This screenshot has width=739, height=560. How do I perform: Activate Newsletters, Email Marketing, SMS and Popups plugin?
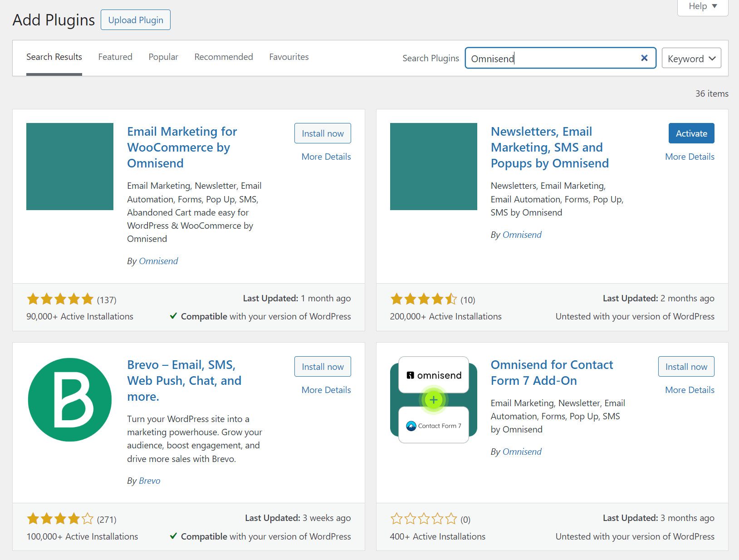[x=691, y=133]
